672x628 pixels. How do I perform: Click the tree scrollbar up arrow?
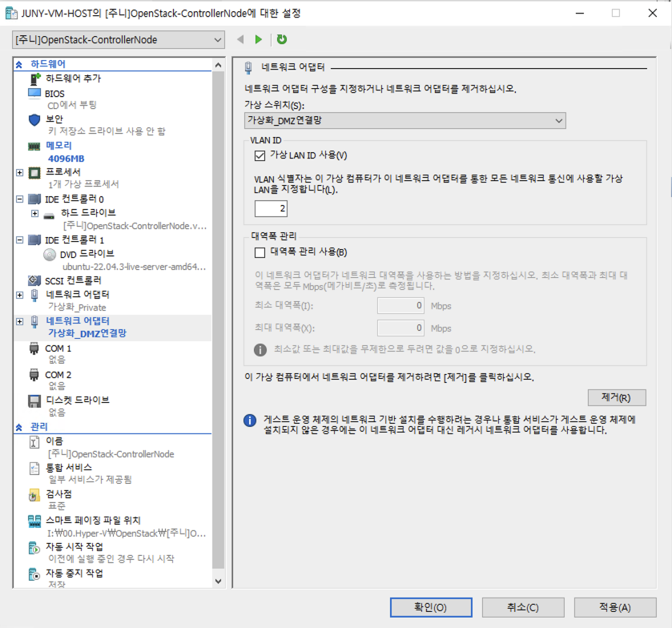(218, 65)
